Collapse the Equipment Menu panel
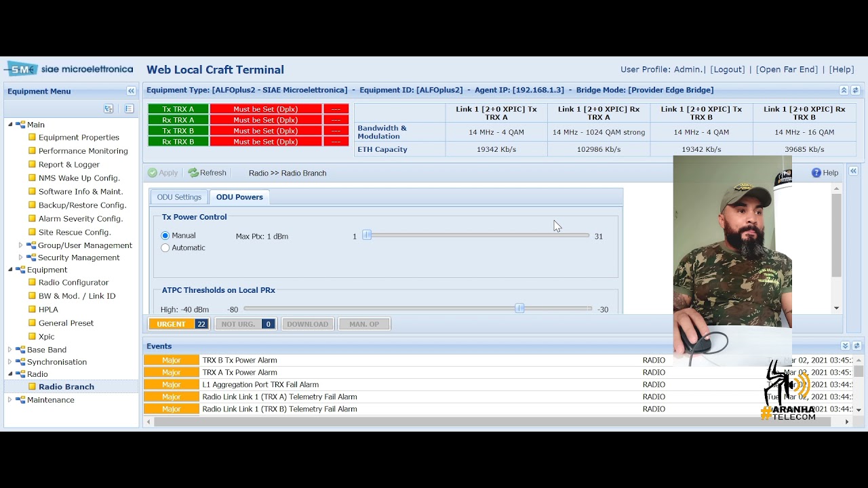Screen dimensions: 868x488 [x=131, y=91]
